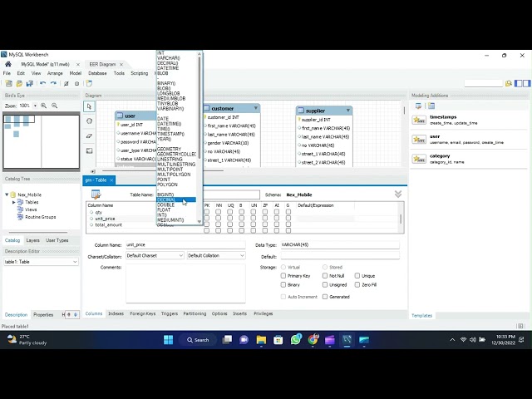Open the Default Charset dropdown
The width and height of the screenshot is (532, 399).
[x=155, y=255]
